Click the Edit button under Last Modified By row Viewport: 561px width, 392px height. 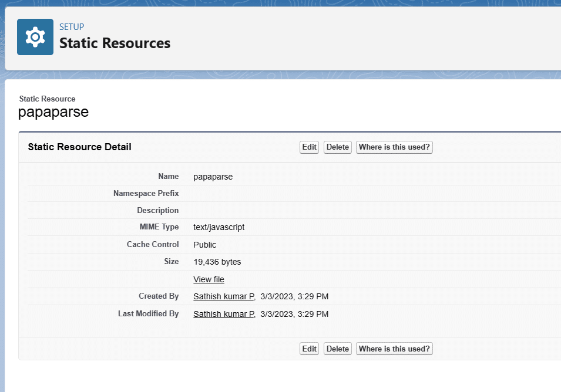(309, 349)
